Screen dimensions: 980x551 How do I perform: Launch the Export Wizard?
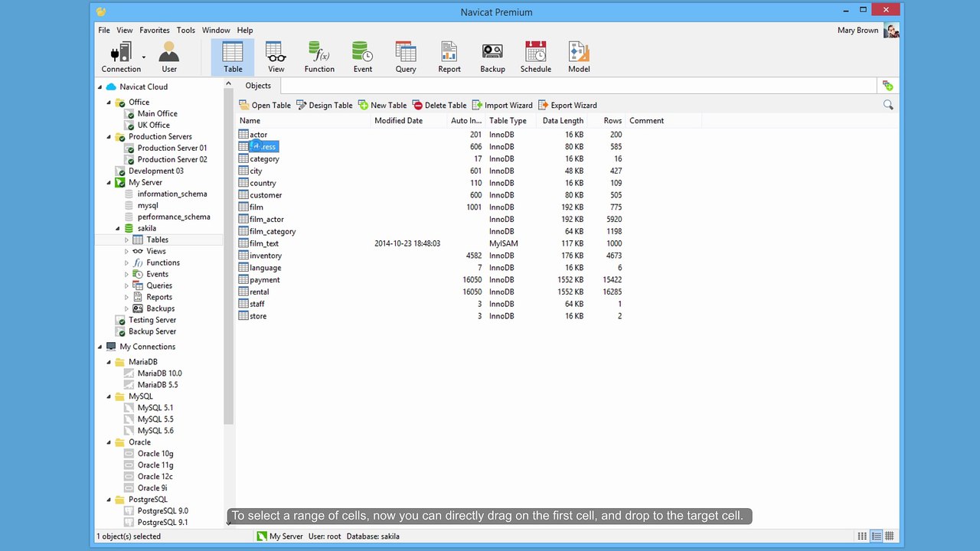(x=567, y=106)
